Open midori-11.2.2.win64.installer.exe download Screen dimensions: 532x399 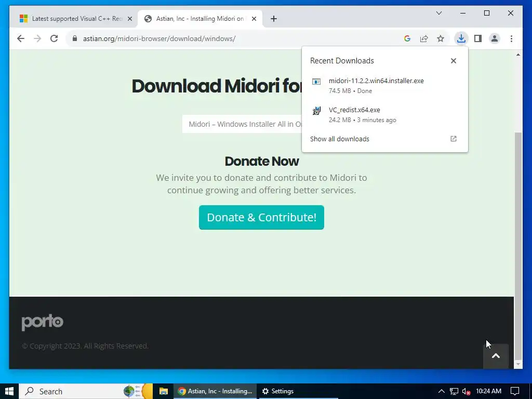[x=385, y=86]
